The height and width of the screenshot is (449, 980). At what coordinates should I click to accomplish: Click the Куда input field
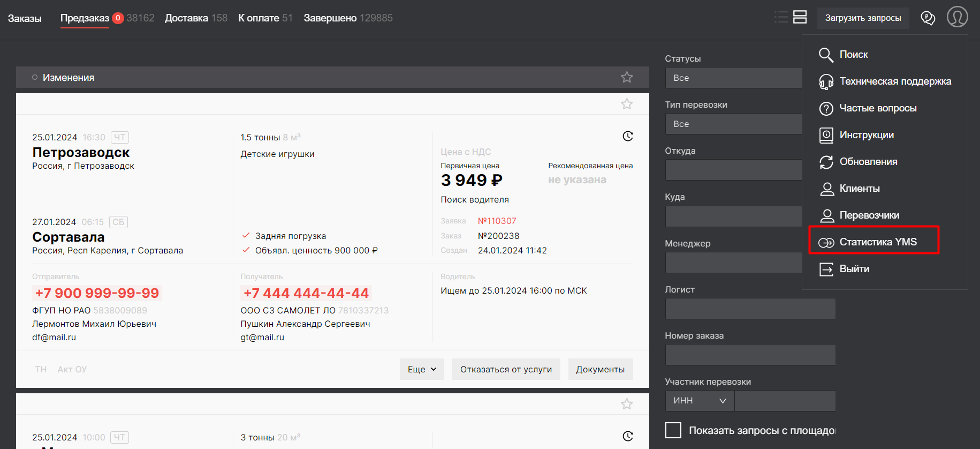click(x=733, y=216)
